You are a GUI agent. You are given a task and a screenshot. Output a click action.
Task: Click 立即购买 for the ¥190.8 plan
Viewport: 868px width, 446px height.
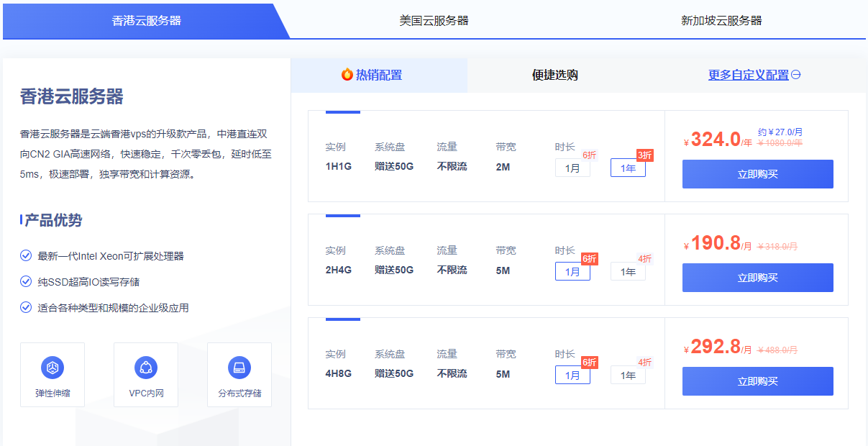(x=758, y=278)
